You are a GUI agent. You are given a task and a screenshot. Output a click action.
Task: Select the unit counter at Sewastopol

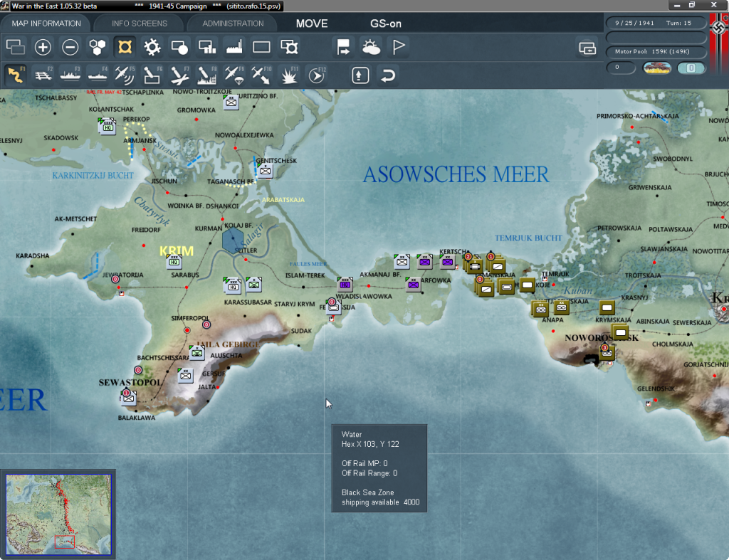pos(128,398)
